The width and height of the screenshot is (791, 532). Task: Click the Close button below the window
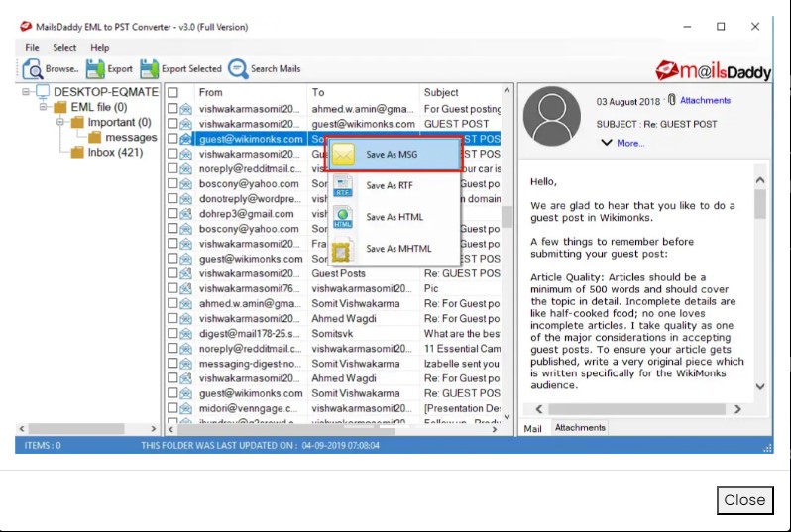tap(744, 500)
